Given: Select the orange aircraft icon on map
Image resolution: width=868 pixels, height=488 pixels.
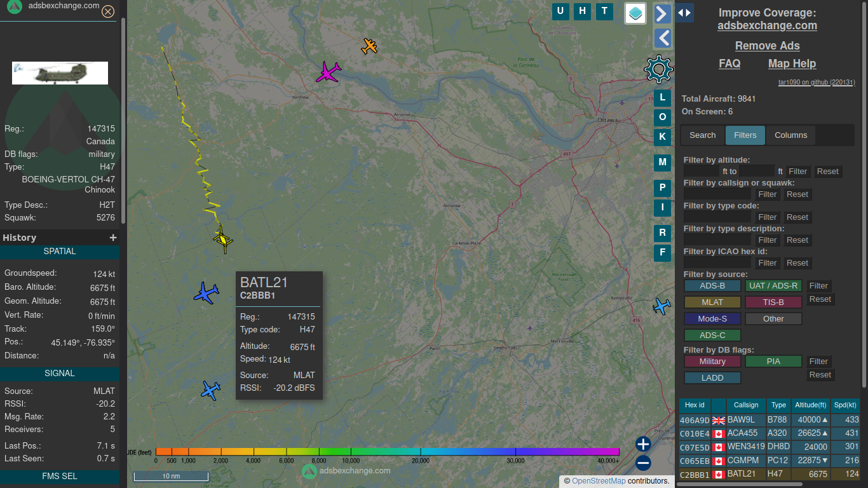Looking at the screenshot, I should [x=370, y=46].
